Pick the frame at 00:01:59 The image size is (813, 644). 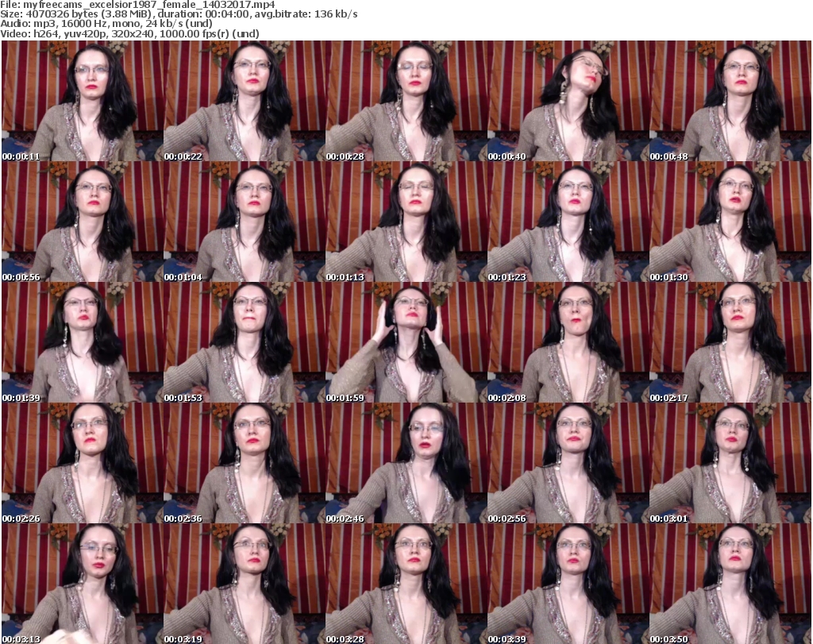(406, 342)
